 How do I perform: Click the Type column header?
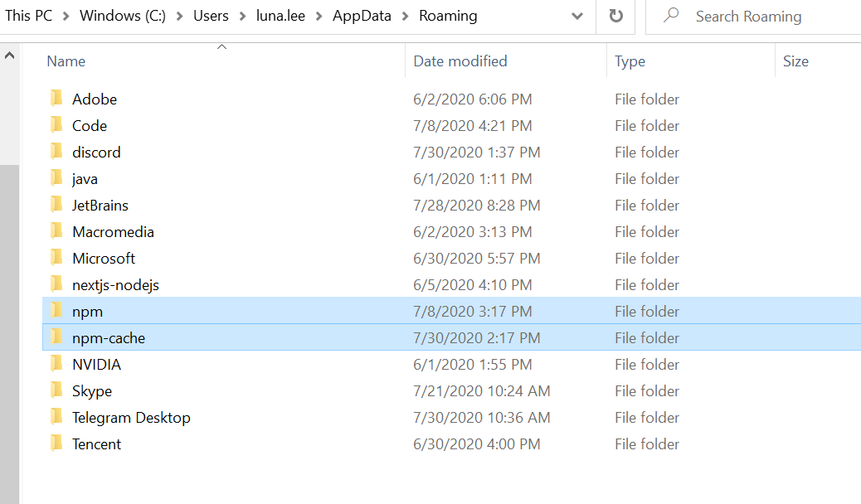(630, 61)
